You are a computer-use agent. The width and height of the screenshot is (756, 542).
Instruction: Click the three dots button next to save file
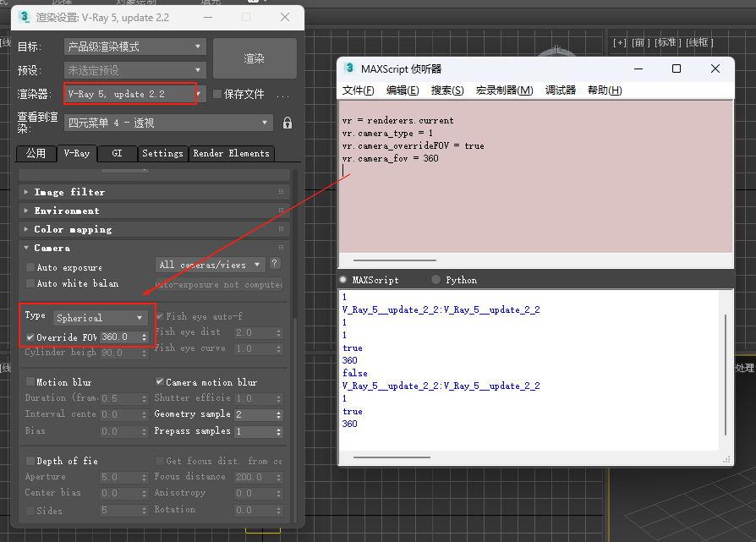(x=283, y=95)
